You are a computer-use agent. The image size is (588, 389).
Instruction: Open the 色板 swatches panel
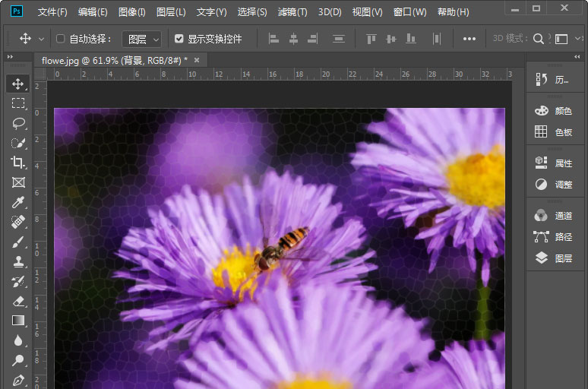click(x=555, y=131)
